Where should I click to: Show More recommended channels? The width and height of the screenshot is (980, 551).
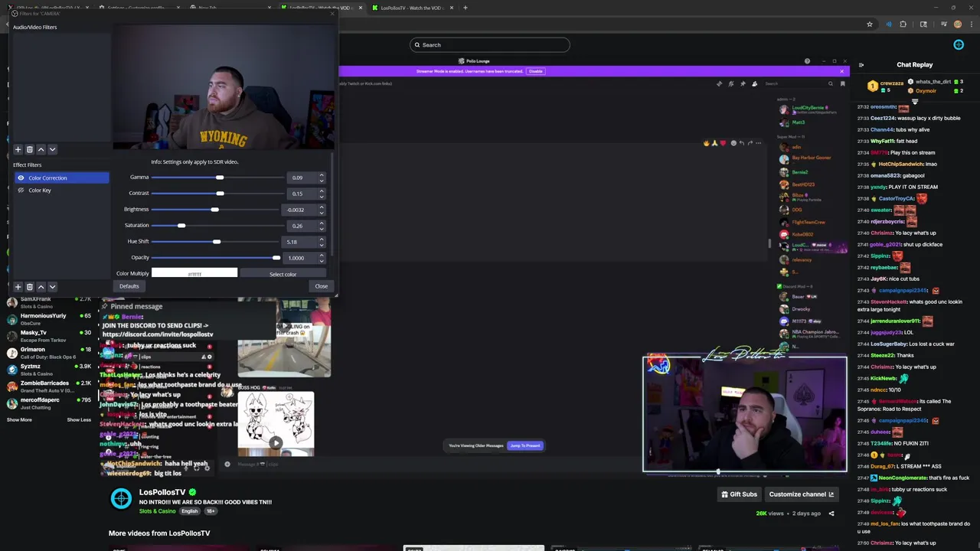19,419
